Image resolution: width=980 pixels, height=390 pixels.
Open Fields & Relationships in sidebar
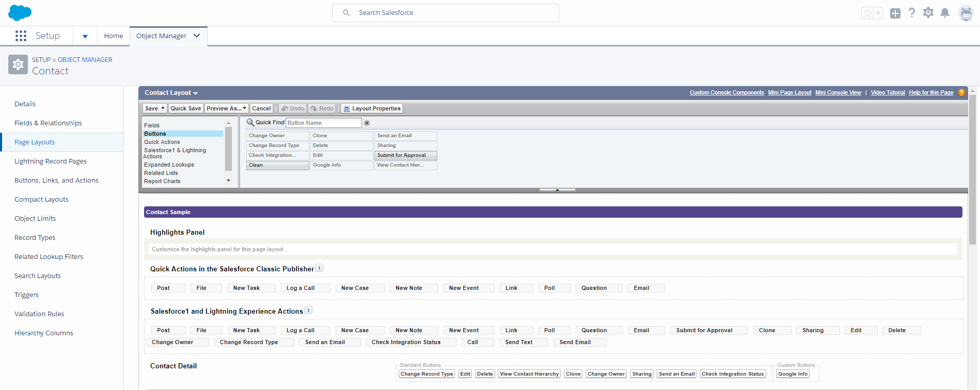(48, 123)
